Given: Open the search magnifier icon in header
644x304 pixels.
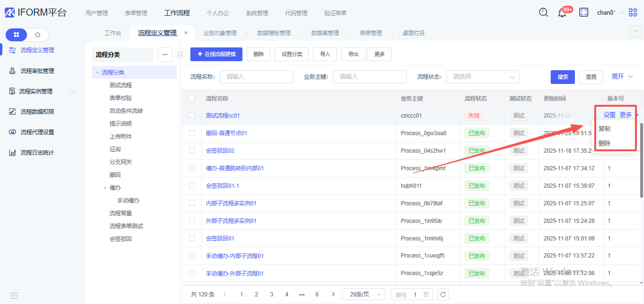Looking at the screenshot, I should point(544,13).
